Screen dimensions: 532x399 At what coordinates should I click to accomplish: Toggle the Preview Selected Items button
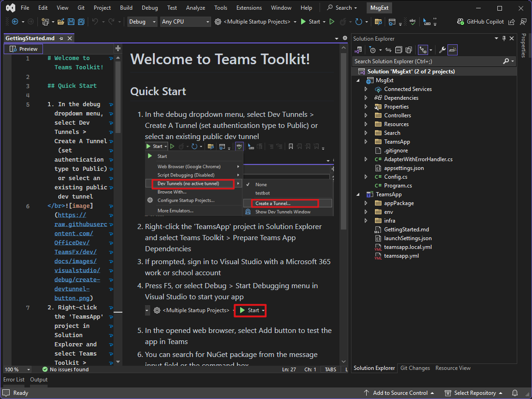click(x=453, y=50)
